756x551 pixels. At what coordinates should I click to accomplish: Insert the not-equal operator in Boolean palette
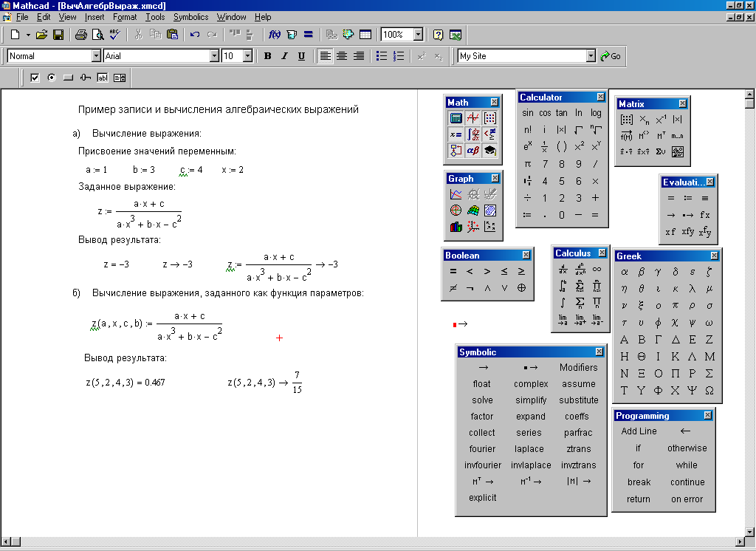point(453,288)
